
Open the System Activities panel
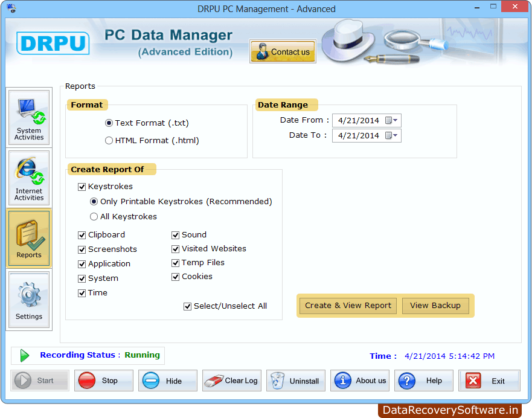[x=29, y=117]
